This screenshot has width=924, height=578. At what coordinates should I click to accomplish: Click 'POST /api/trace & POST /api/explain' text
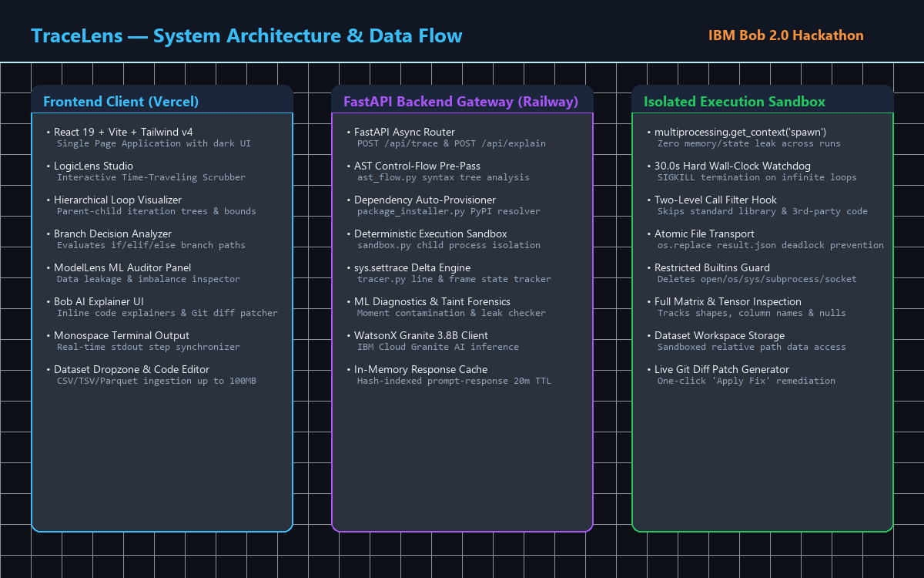coord(451,143)
